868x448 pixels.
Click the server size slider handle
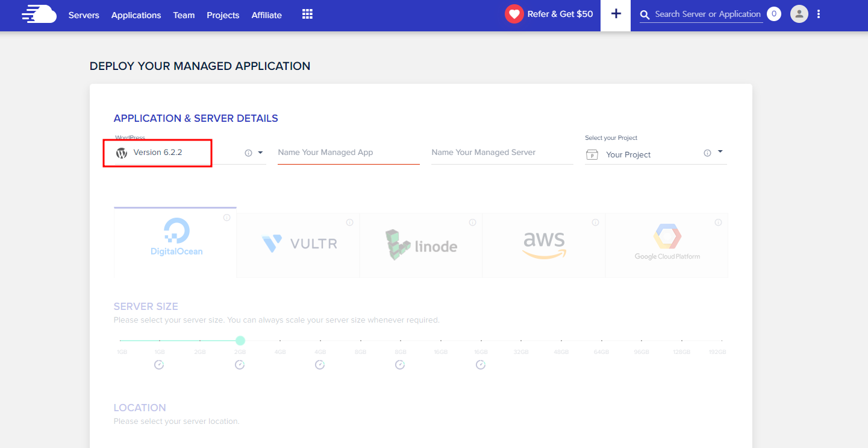[240, 341]
